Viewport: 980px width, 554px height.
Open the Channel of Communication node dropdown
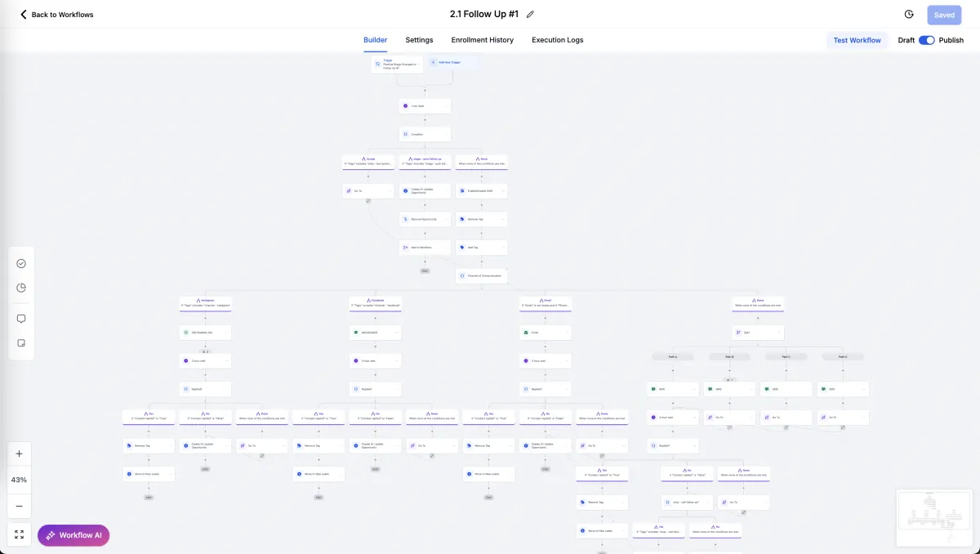click(x=502, y=275)
